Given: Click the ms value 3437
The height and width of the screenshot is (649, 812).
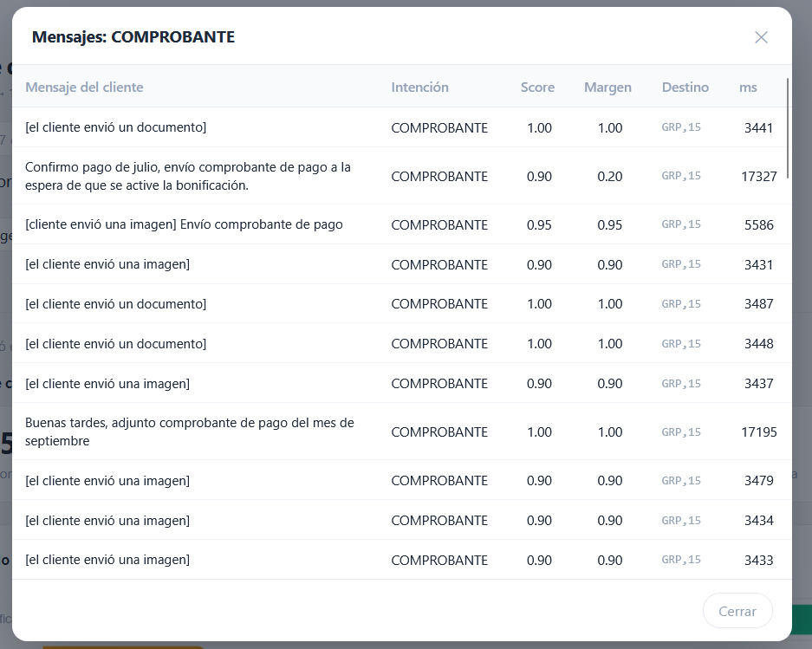Looking at the screenshot, I should [758, 383].
